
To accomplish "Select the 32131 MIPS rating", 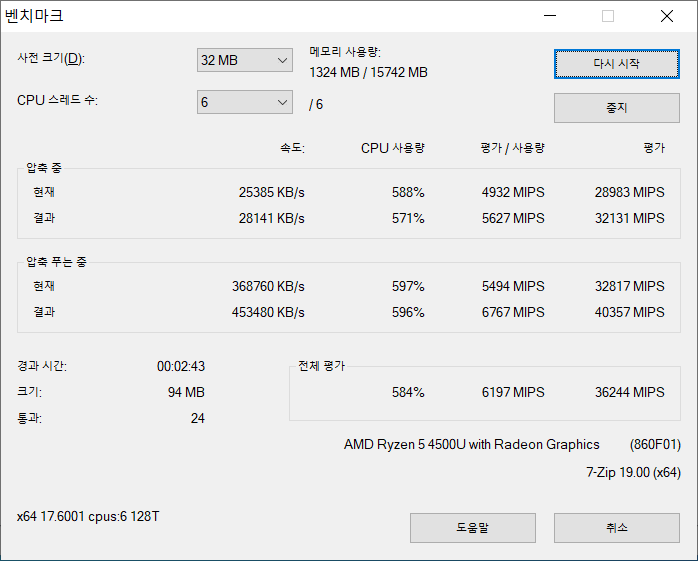I will [629, 218].
